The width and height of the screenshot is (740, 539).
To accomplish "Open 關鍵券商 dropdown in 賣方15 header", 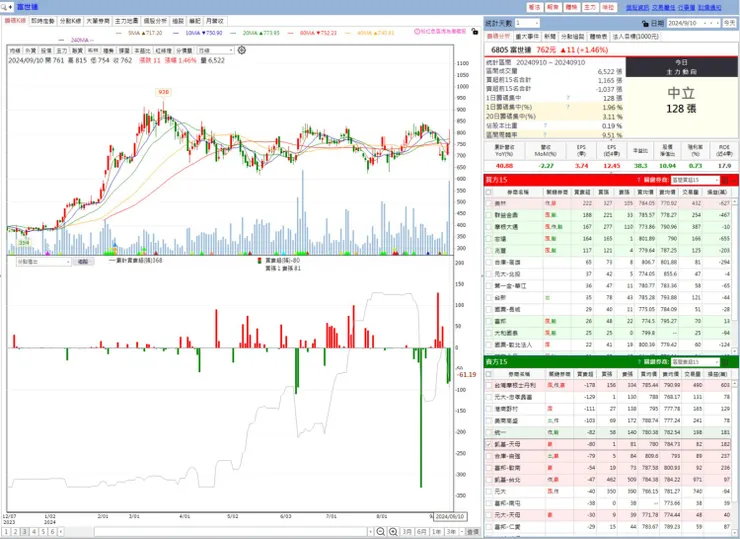I will pos(695,362).
